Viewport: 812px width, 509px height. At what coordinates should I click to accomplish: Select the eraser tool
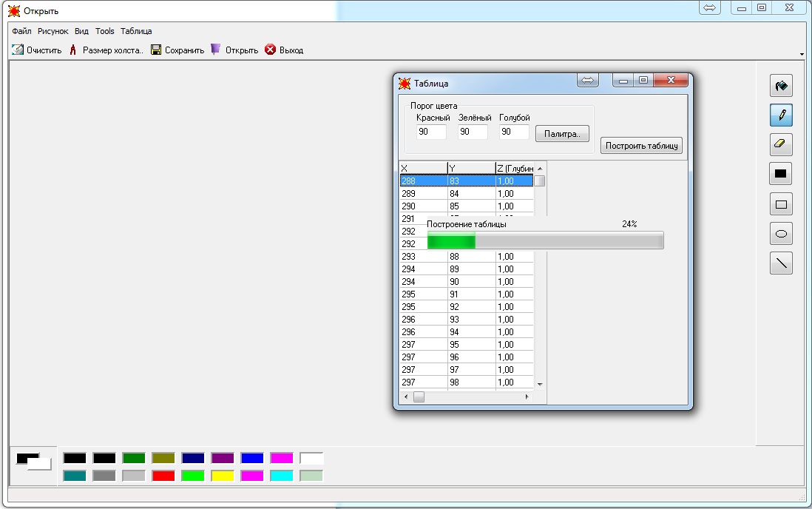pos(781,144)
